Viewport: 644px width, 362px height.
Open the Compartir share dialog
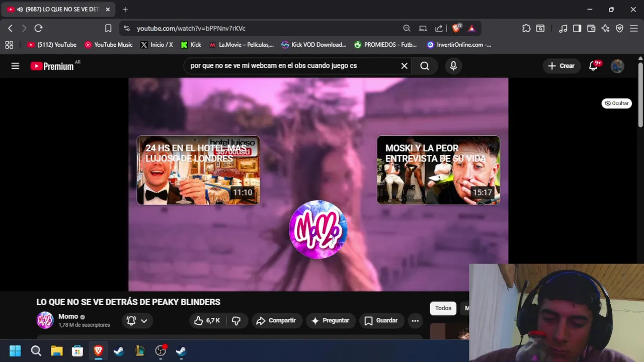point(276,320)
